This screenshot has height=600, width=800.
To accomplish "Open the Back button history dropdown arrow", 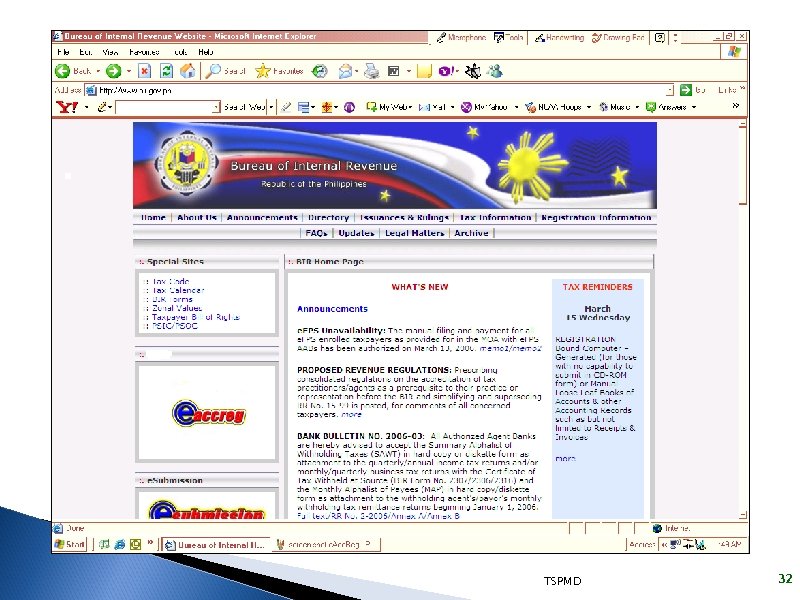I will [x=98, y=71].
